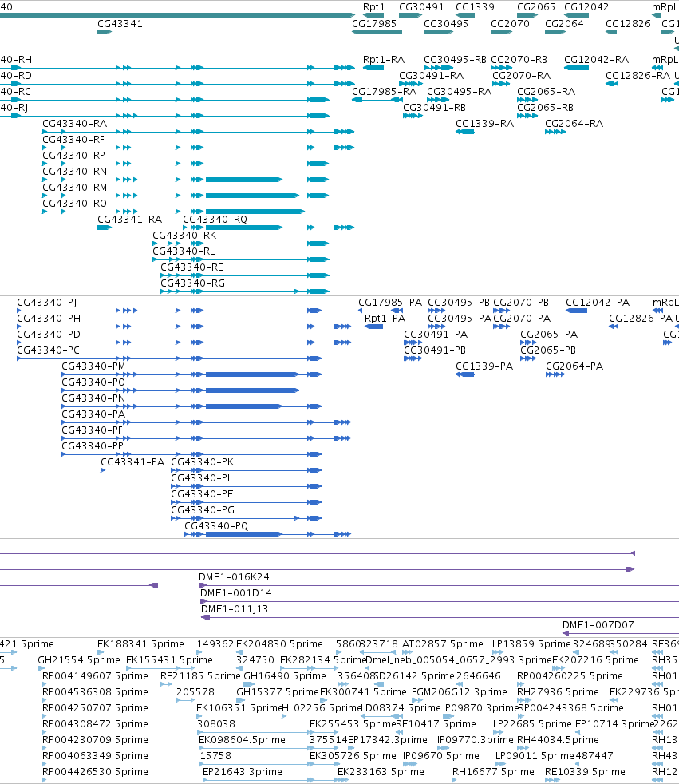Select the CG12826 gene label
This screenshot has width=679, height=784.
(628, 23)
